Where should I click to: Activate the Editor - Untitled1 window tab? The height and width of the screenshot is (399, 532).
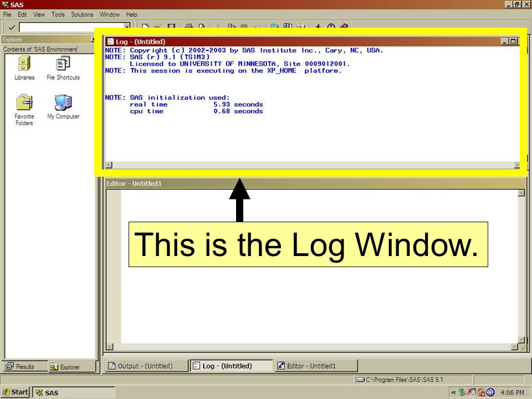point(316,366)
